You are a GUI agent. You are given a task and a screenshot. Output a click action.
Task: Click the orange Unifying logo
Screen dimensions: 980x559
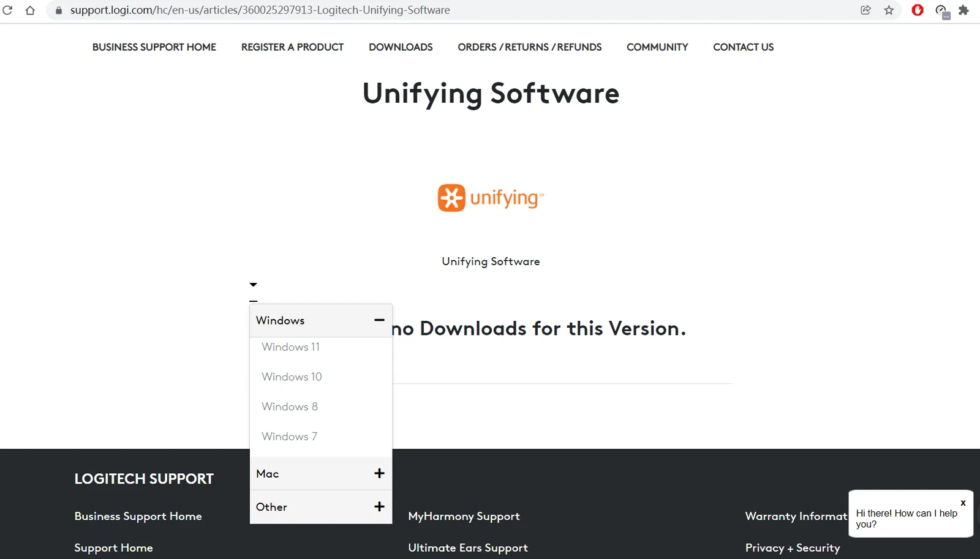[x=491, y=198]
